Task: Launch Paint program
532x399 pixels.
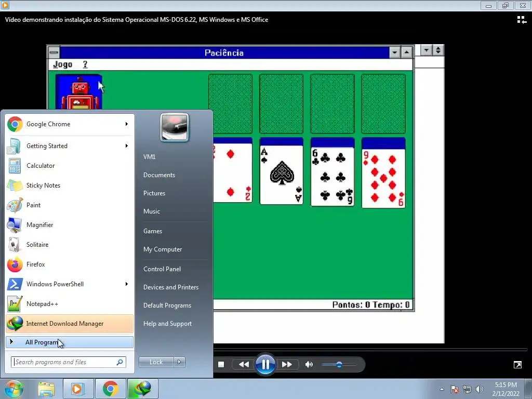Action: click(70, 205)
